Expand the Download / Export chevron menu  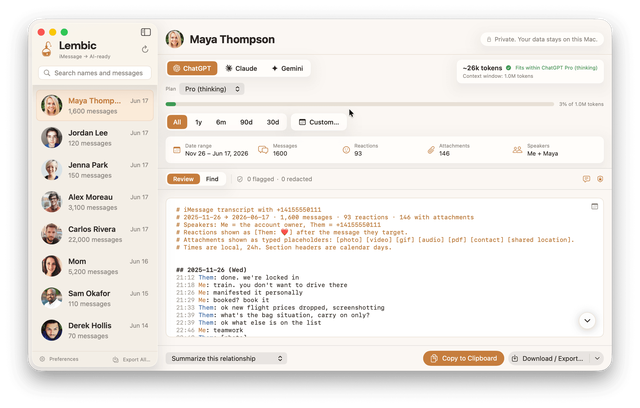click(597, 359)
